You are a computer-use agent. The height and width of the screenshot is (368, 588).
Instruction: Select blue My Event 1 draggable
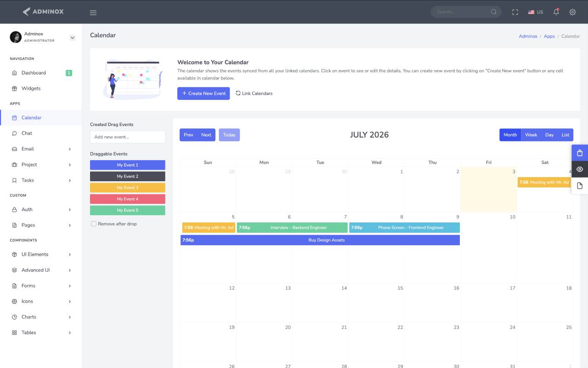point(128,165)
